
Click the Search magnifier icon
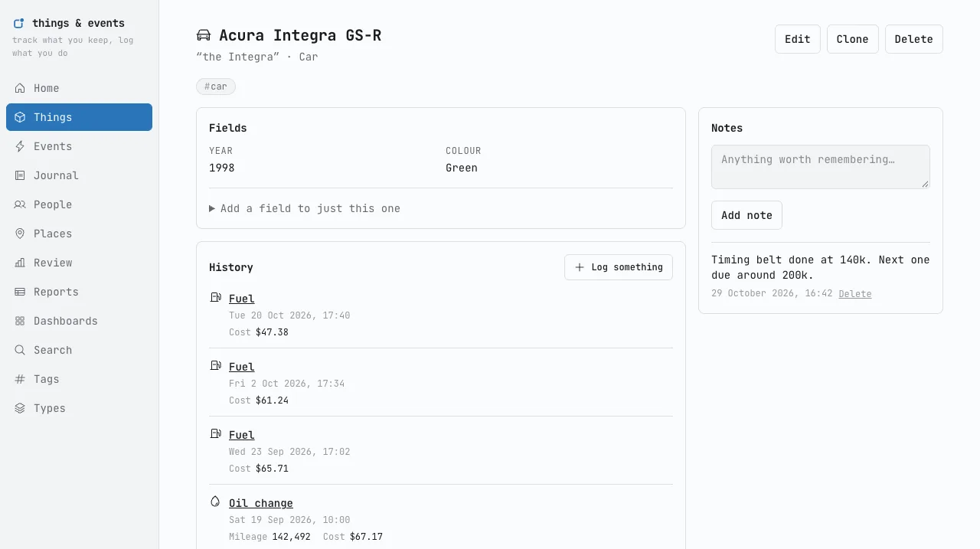(x=20, y=350)
